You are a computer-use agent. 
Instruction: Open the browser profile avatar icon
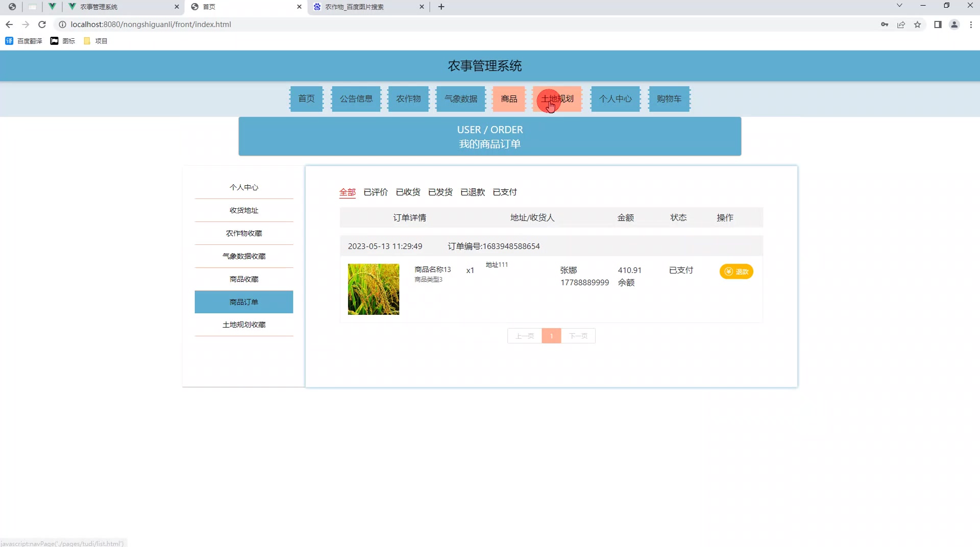954,24
